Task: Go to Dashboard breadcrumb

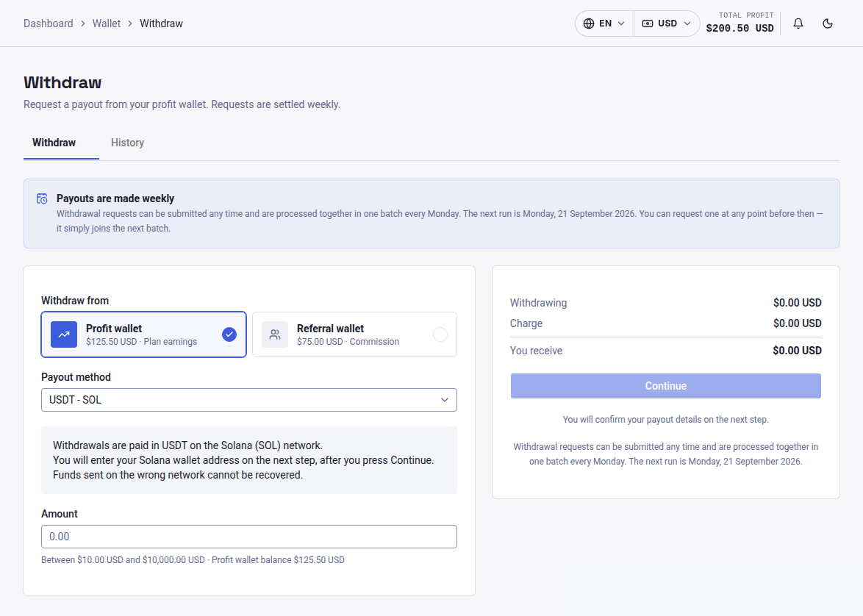Action: point(48,24)
